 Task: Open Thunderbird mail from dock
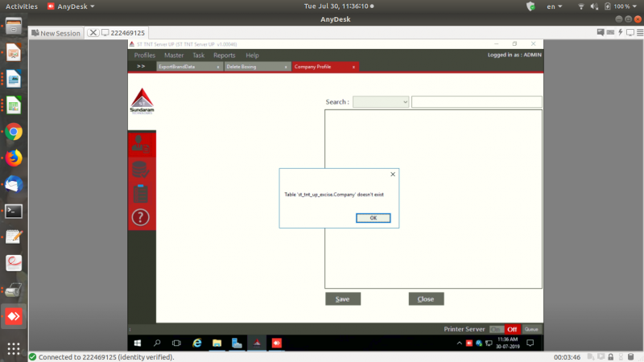point(14,184)
